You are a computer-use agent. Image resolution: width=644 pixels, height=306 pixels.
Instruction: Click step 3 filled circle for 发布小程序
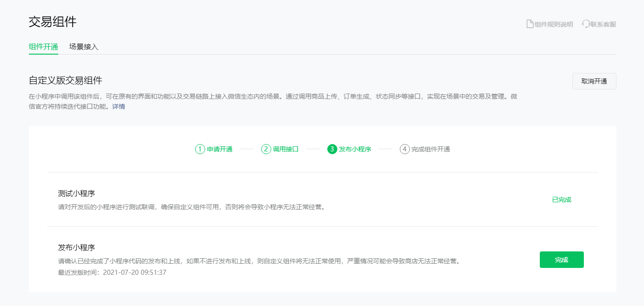click(332, 149)
